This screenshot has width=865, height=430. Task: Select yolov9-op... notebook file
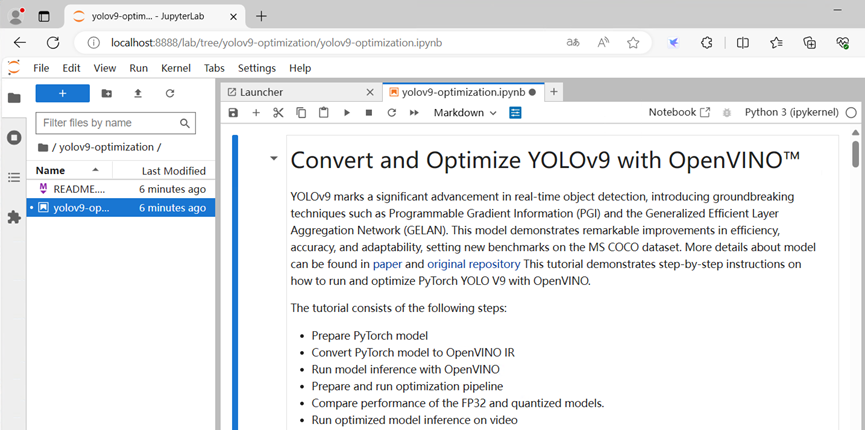(x=121, y=208)
